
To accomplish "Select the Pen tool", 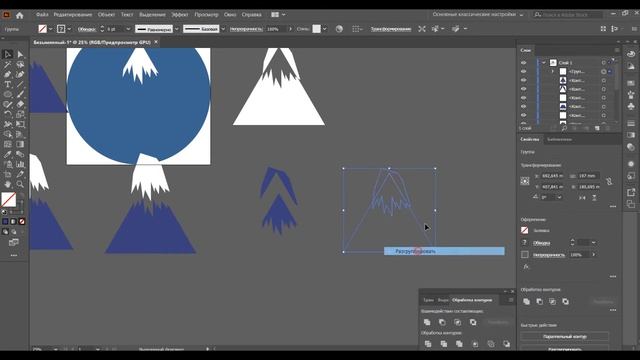I will (7, 74).
